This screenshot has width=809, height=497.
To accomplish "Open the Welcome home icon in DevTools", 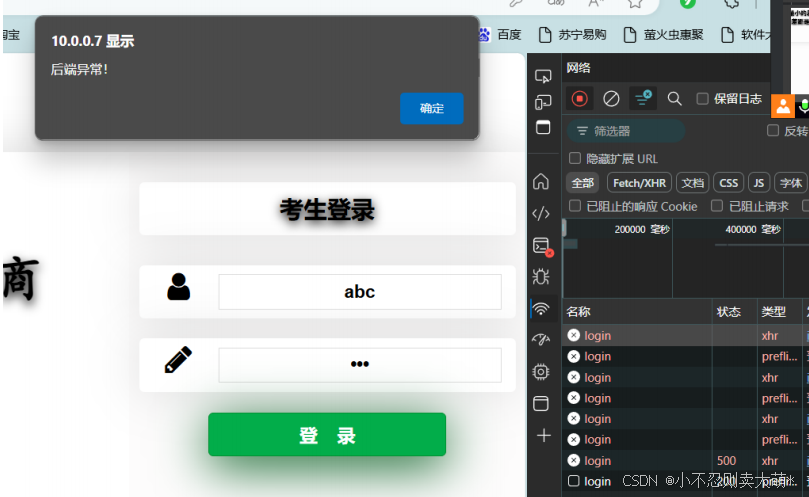I will 541,182.
